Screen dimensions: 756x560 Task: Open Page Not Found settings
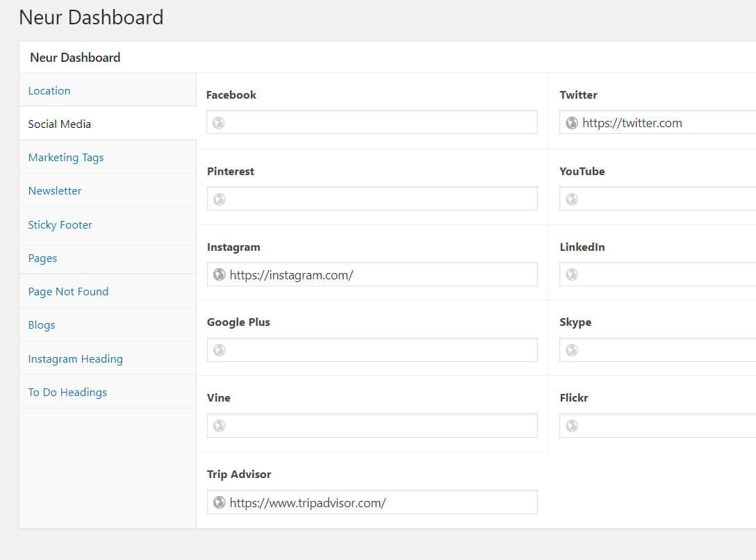68,291
